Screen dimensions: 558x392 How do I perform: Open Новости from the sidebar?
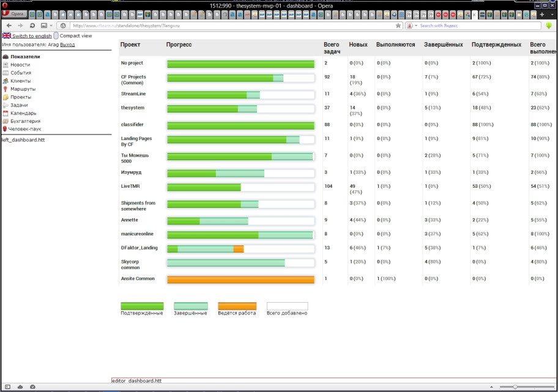(x=20, y=65)
